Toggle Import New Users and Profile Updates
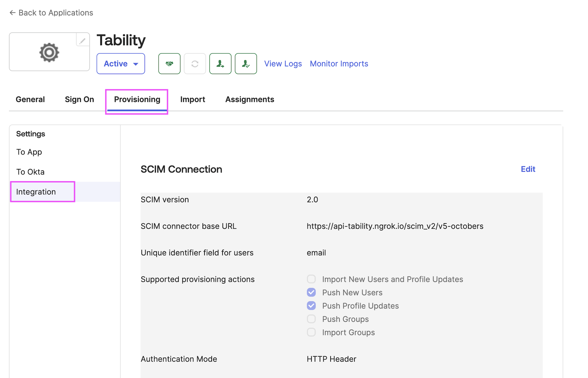 pyautogui.click(x=311, y=279)
